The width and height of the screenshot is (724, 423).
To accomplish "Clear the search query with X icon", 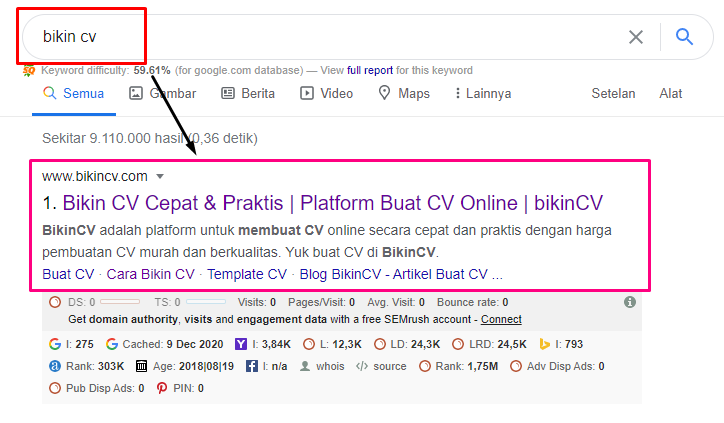I will (x=636, y=37).
